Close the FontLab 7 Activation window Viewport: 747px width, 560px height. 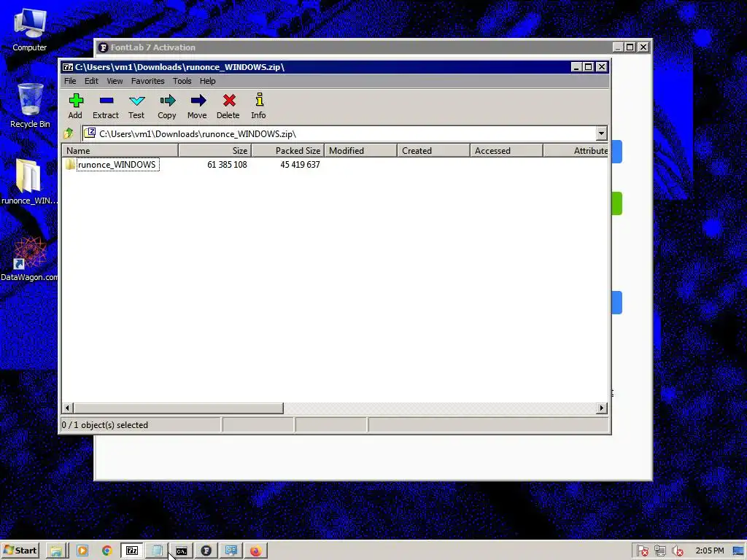pyautogui.click(x=643, y=47)
